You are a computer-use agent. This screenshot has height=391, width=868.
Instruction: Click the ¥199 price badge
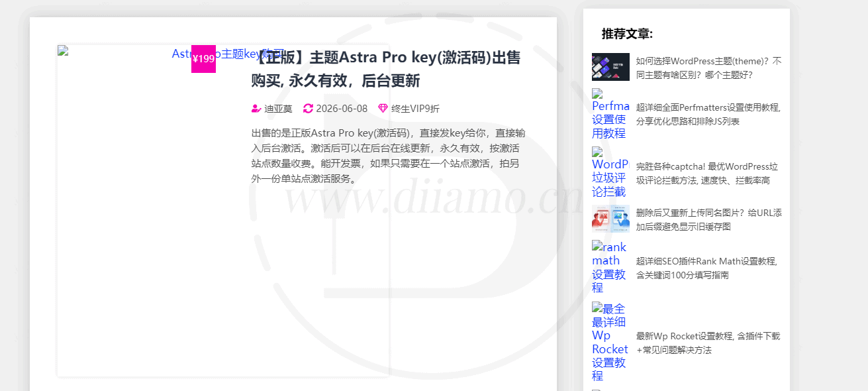(x=203, y=59)
